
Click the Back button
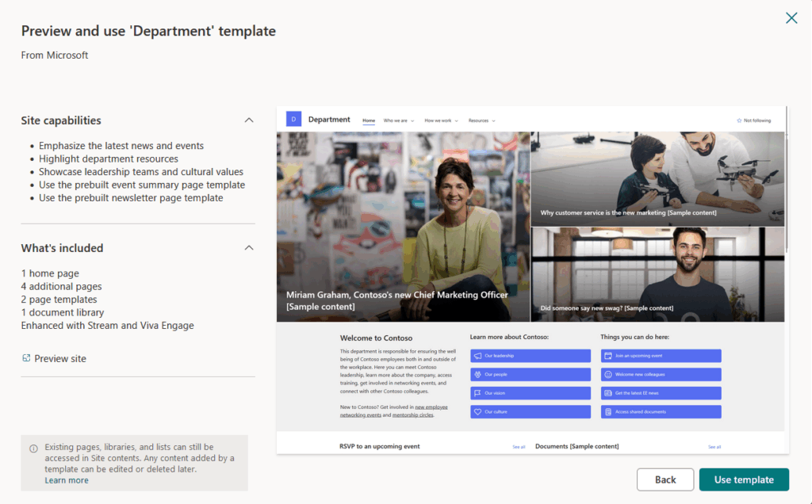(665, 479)
